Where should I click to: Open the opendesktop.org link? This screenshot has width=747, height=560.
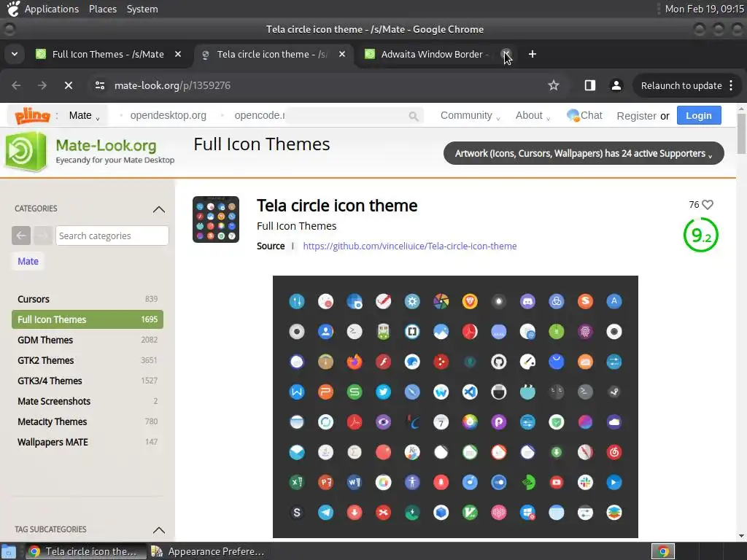click(x=169, y=116)
